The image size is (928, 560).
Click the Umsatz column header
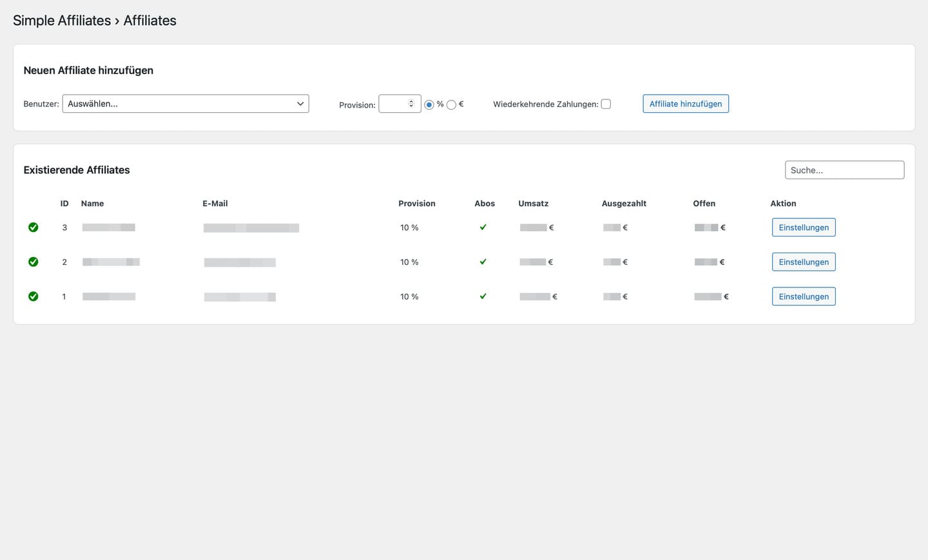533,204
